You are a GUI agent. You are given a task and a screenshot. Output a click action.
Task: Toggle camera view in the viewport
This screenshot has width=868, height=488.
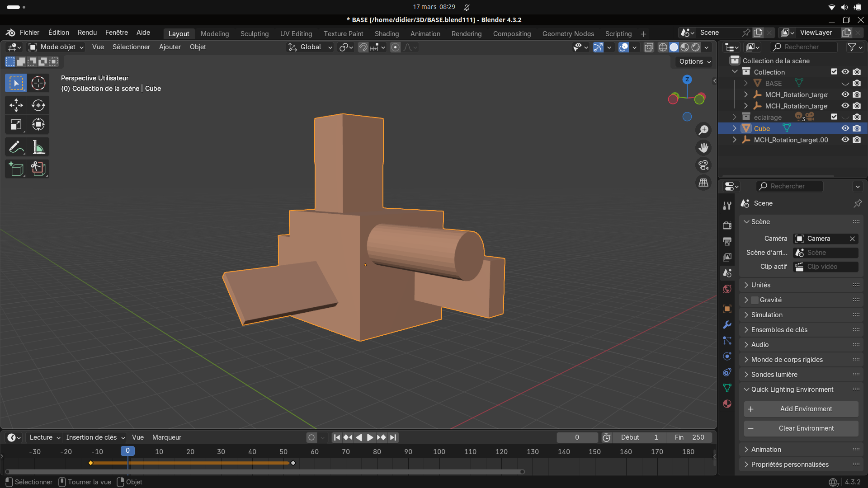703,165
